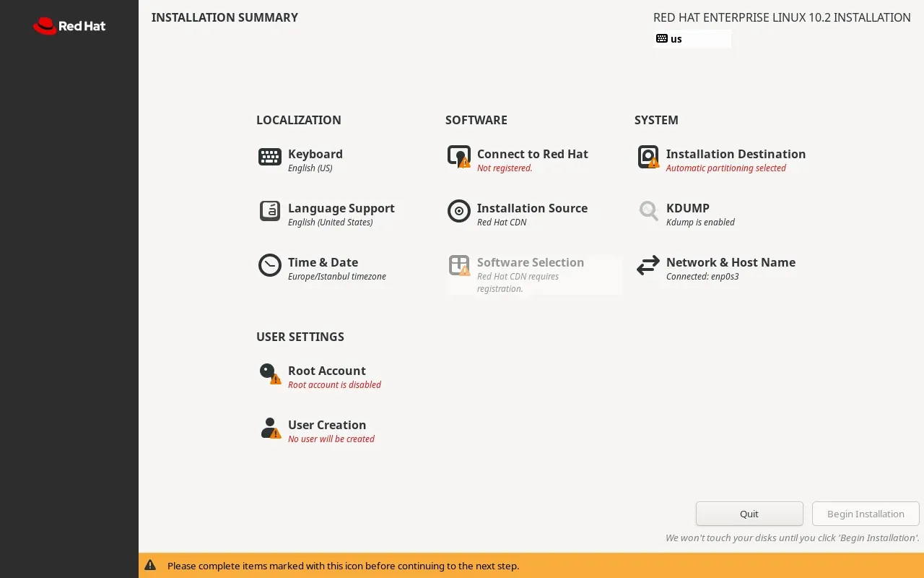Select the Language Support label
Image resolution: width=924 pixels, height=578 pixels.
click(x=341, y=208)
